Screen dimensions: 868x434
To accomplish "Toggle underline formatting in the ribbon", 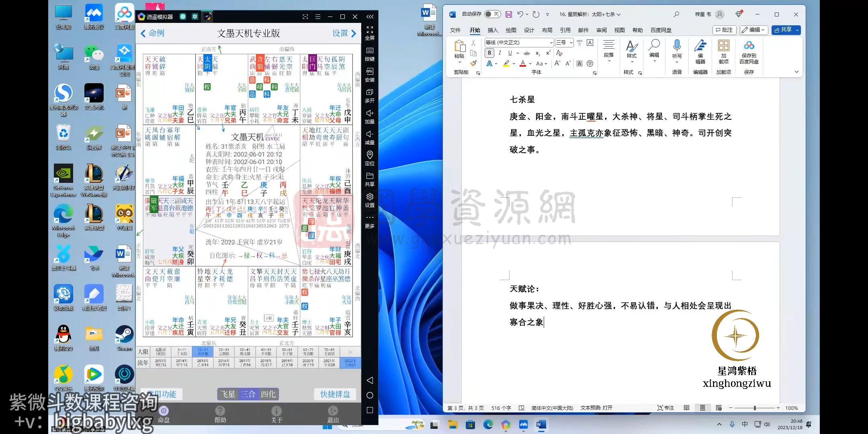I will [509, 53].
